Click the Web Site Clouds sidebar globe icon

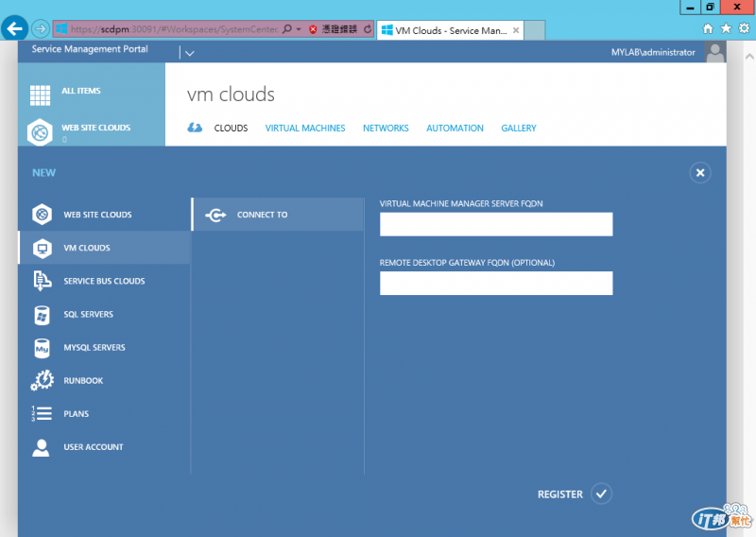click(40, 131)
